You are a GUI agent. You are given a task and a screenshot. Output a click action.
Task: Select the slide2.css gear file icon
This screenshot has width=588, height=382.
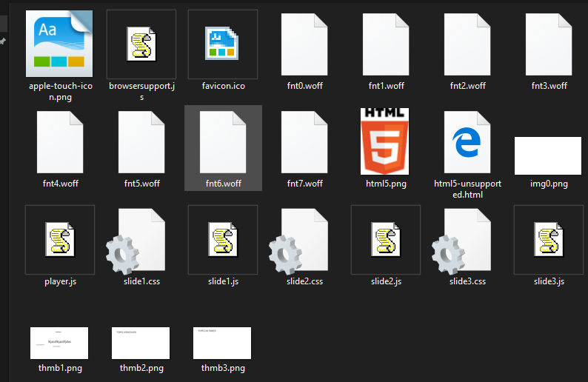coord(298,241)
